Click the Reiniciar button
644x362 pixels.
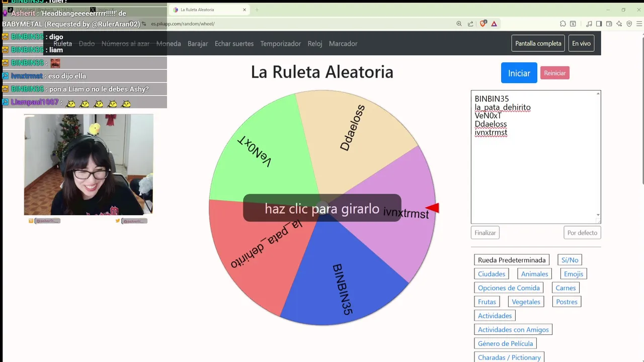[555, 73]
